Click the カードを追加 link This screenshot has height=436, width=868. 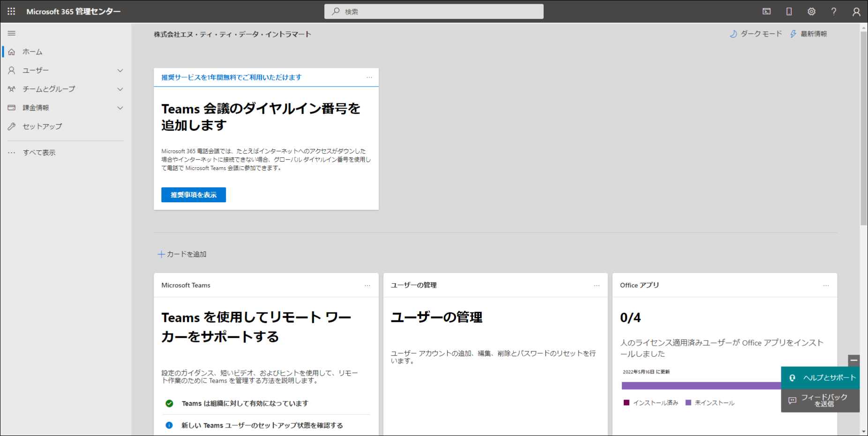click(182, 254)
